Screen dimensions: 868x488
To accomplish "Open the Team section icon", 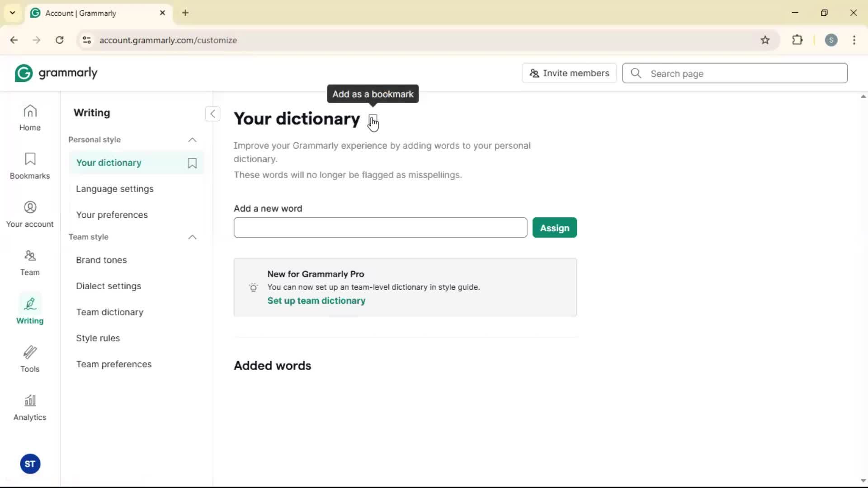I will pos(30,263).
